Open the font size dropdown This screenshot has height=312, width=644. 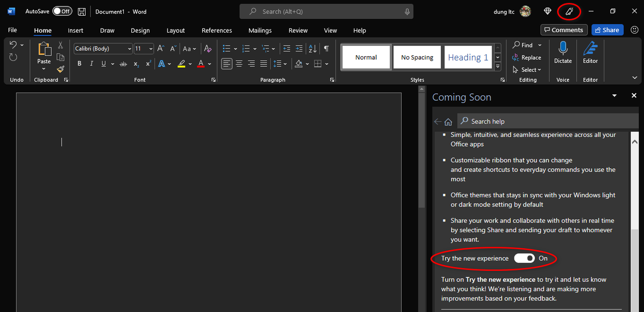pos(151,49)
